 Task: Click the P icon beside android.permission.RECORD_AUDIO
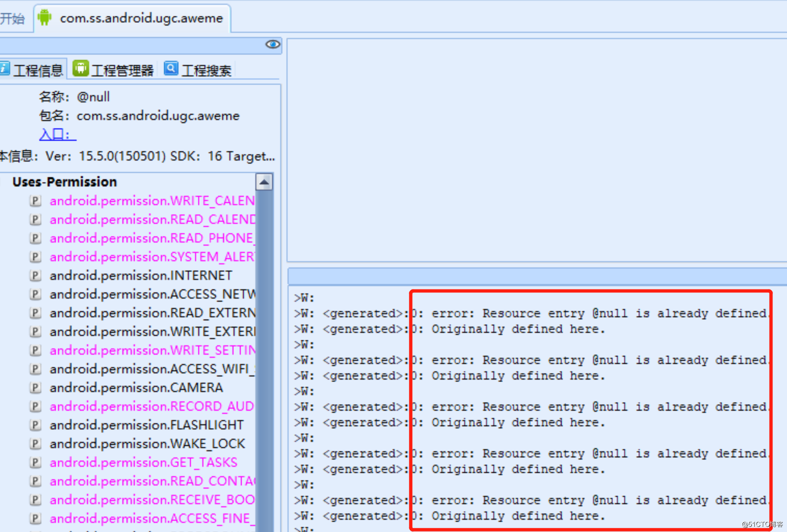click(35, 406)
